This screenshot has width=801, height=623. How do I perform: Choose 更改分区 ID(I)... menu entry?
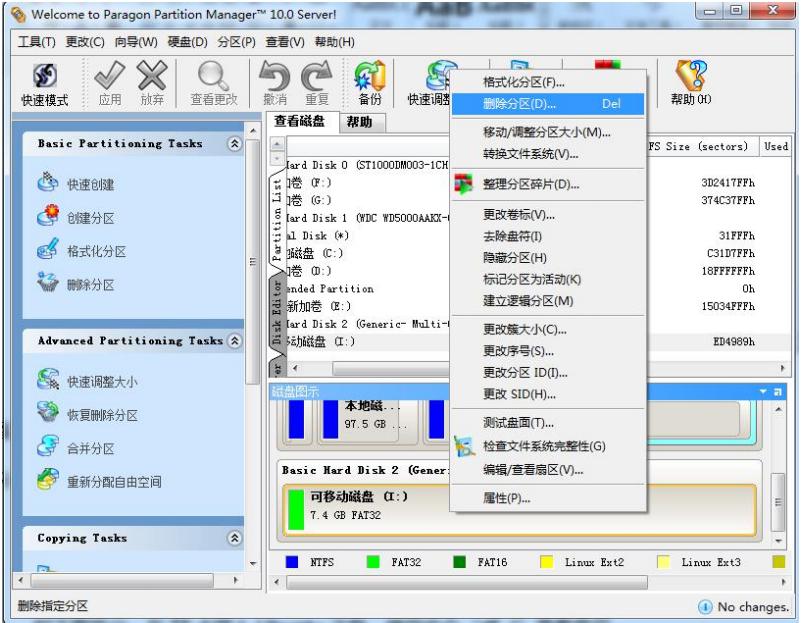click(548, 372)
